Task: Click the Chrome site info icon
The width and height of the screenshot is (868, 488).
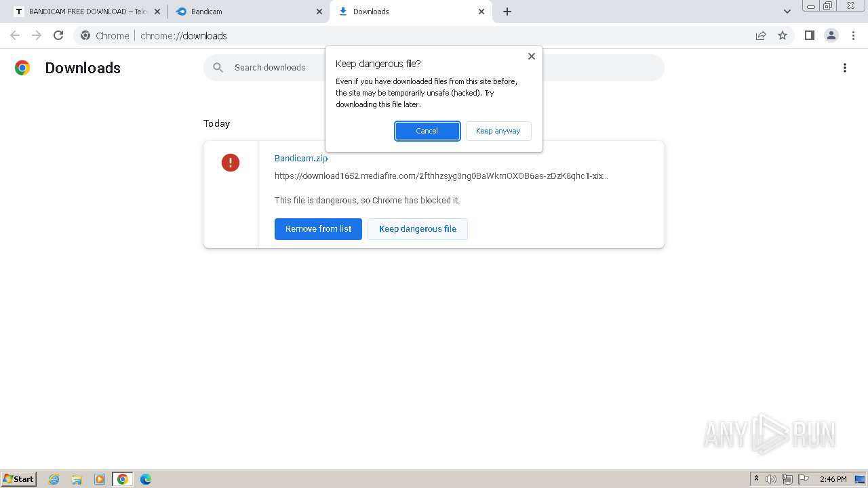Action: (x=85, y=35)
